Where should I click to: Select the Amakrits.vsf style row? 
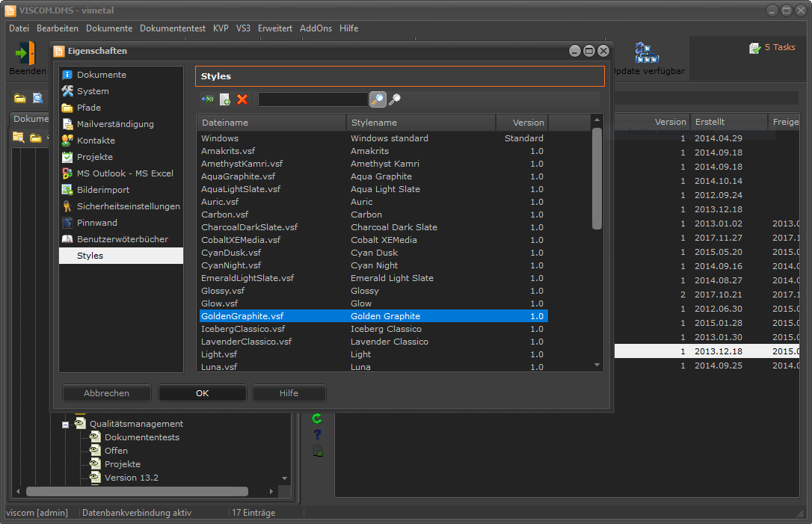[x=373, y=151]
